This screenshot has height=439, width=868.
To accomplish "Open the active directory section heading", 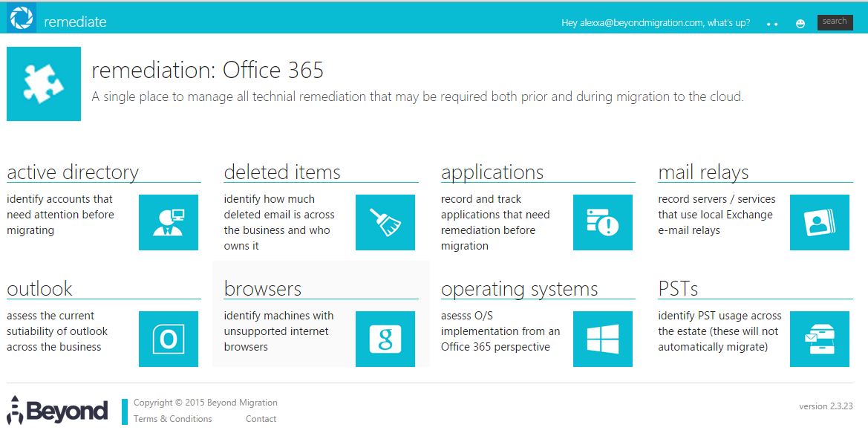I will (x=73, y=172).
